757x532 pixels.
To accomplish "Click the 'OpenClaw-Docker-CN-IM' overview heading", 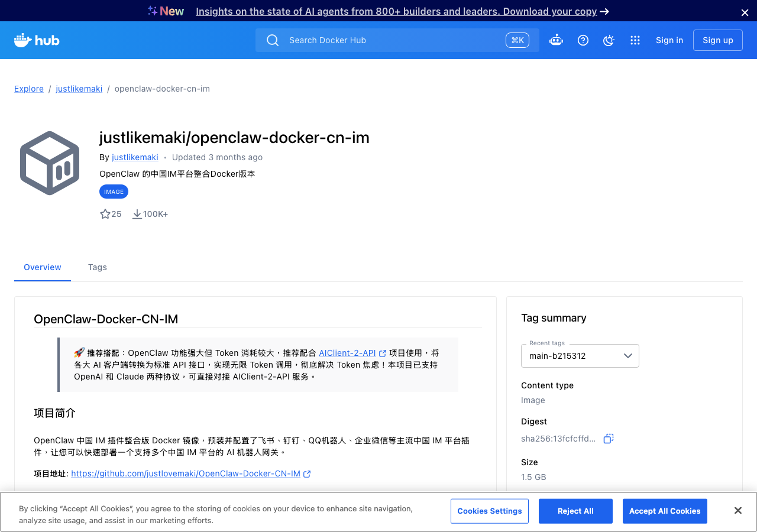I will point(106,319).
